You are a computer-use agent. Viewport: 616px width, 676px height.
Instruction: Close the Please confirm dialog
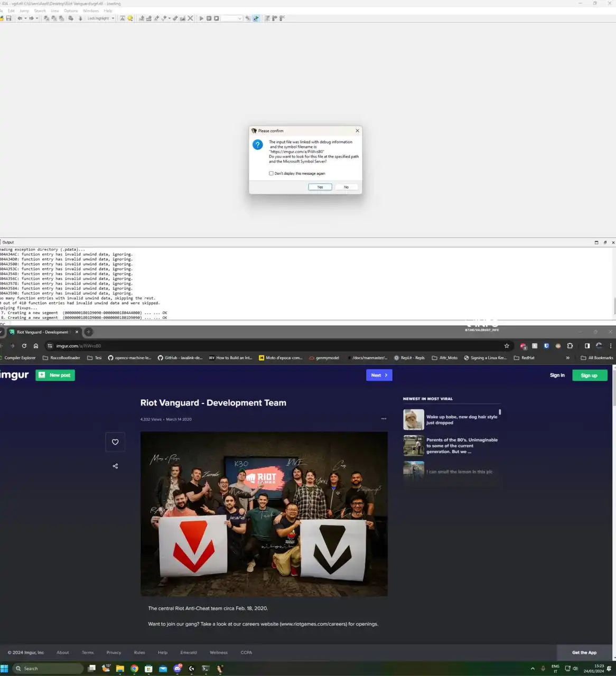click(357, 130)
